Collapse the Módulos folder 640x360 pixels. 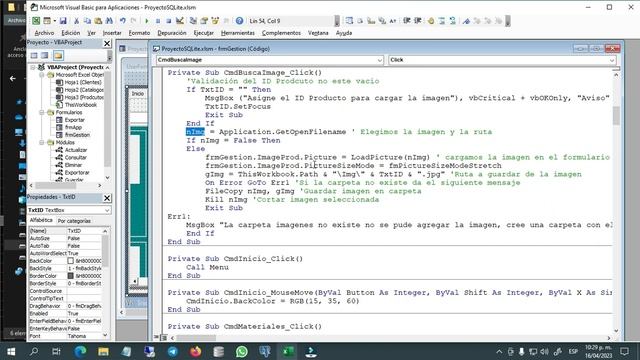(42, 142)
